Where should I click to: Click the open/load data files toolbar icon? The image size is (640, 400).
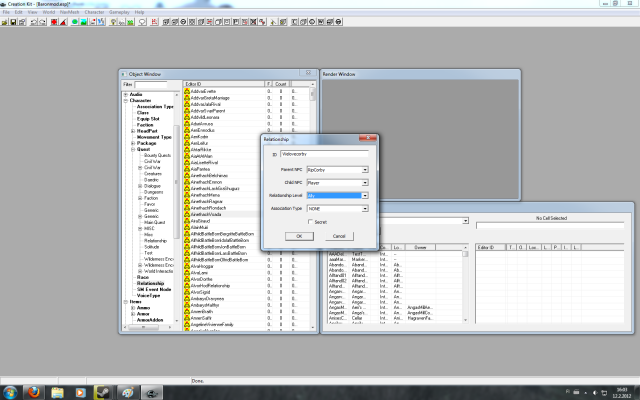5,21
